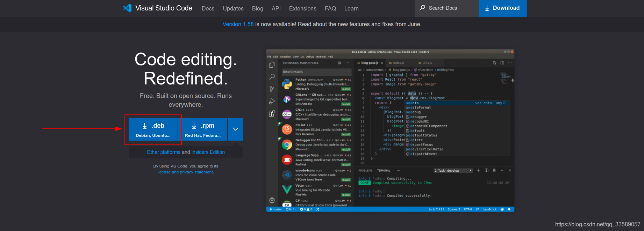
Task: Click the @sort:installs extension search box
Action: pyautogui.click(x=316, y=72)
